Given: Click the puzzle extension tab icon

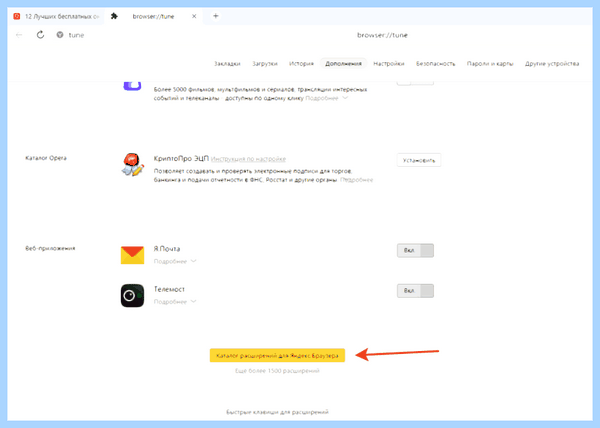Looking at the screenshot, I should [114, 16].
